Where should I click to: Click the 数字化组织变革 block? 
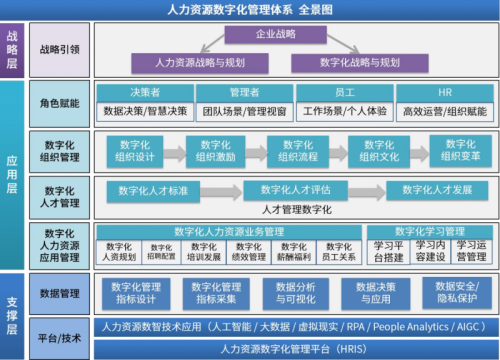point(460,151)
